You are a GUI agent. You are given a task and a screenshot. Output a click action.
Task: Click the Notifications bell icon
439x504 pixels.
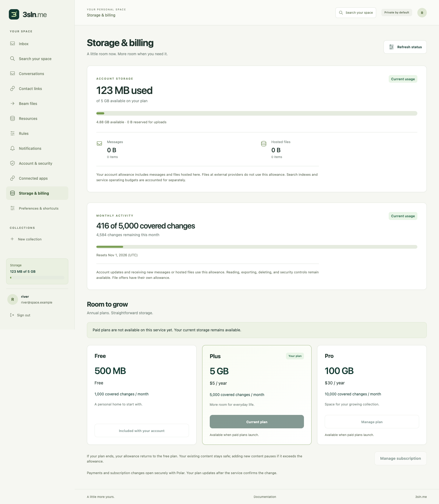pyautogui.click(x=12, y=148)
